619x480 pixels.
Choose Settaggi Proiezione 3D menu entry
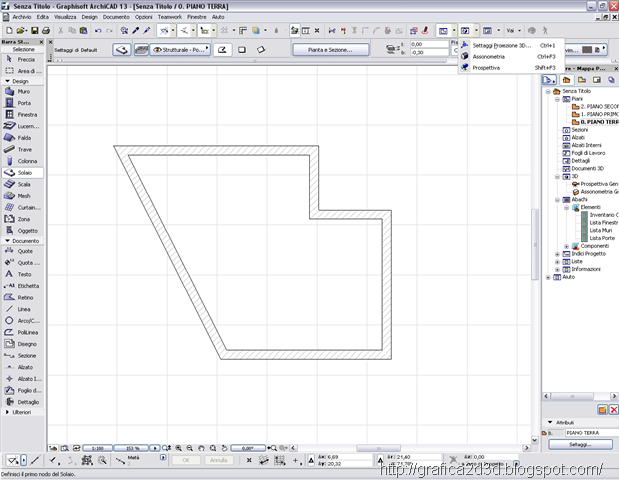pos(512,45)
